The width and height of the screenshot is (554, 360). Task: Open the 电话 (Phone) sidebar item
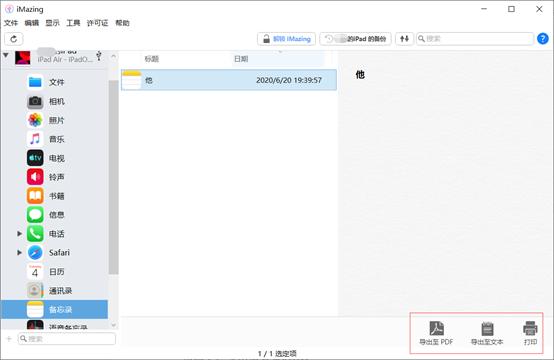pyautogui.click(x=55, y=234)
